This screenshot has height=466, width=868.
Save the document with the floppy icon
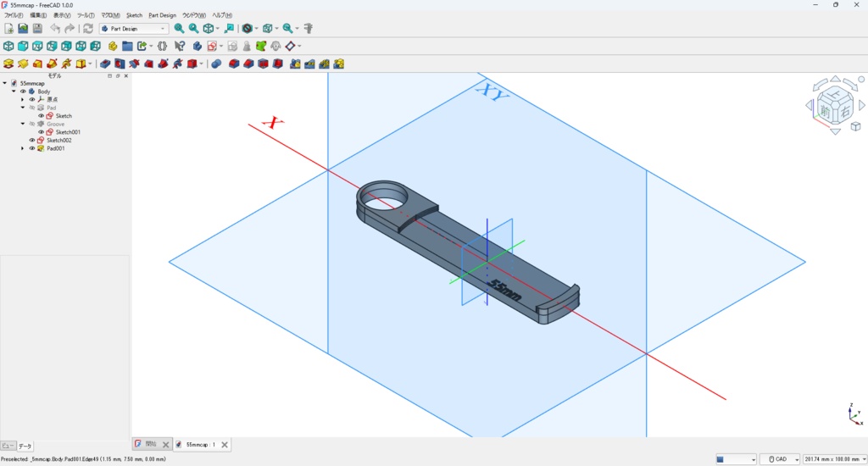[37, 28]
